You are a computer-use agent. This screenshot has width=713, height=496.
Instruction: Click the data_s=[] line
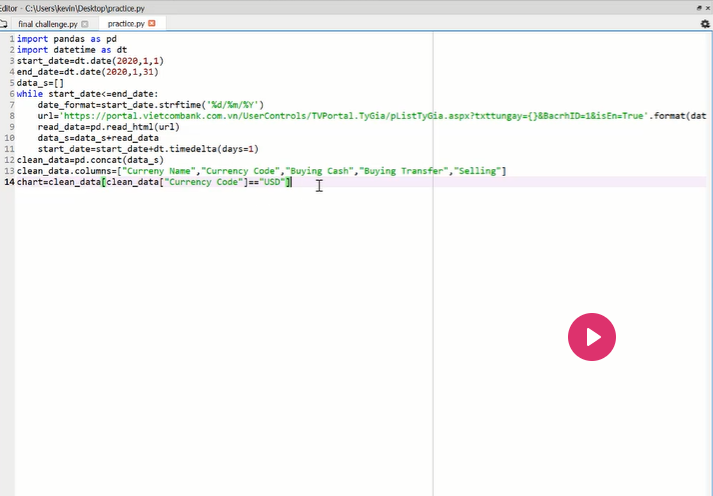(x=40, y=83)
